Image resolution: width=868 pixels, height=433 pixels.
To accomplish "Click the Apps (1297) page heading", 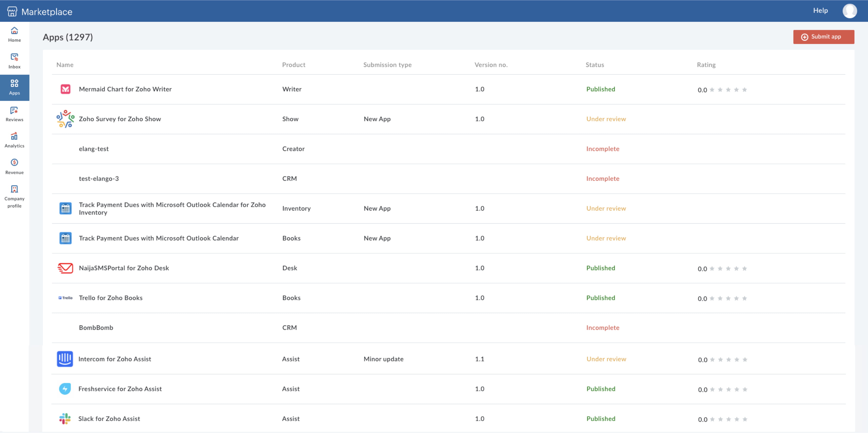I will click(x=68, y=37).
